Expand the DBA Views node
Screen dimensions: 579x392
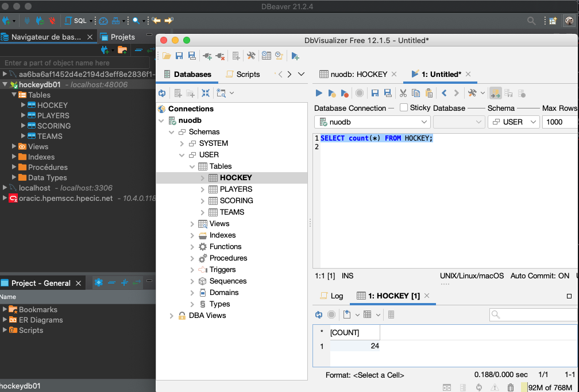[172, 316]
